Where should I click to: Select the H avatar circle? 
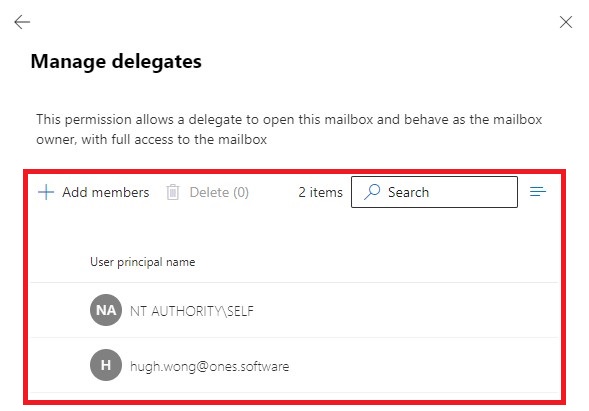[106, 365]
